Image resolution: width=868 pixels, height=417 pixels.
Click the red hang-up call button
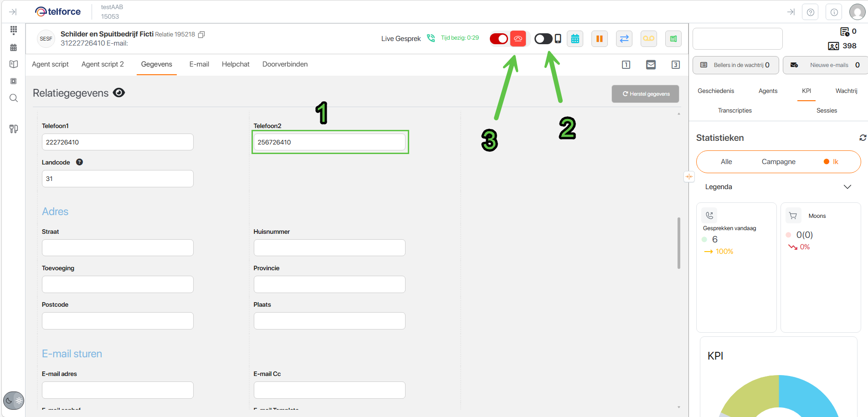pyautogui.click(x=518, y=39)
